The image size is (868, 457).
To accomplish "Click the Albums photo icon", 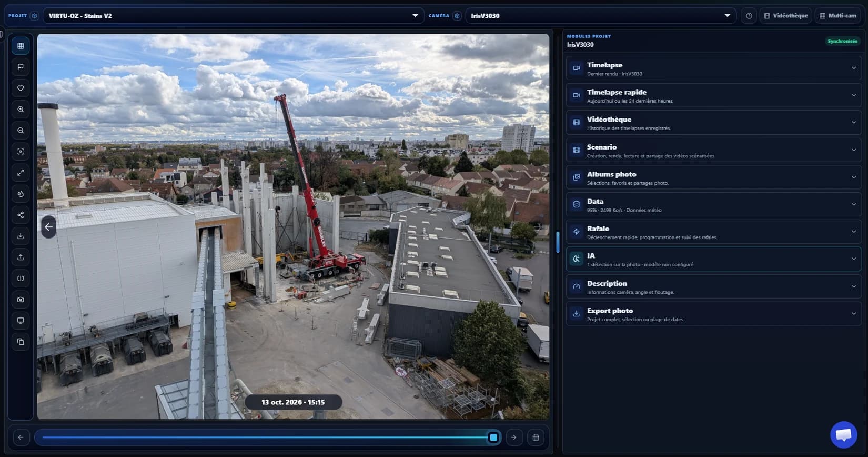I will [577, 177].
